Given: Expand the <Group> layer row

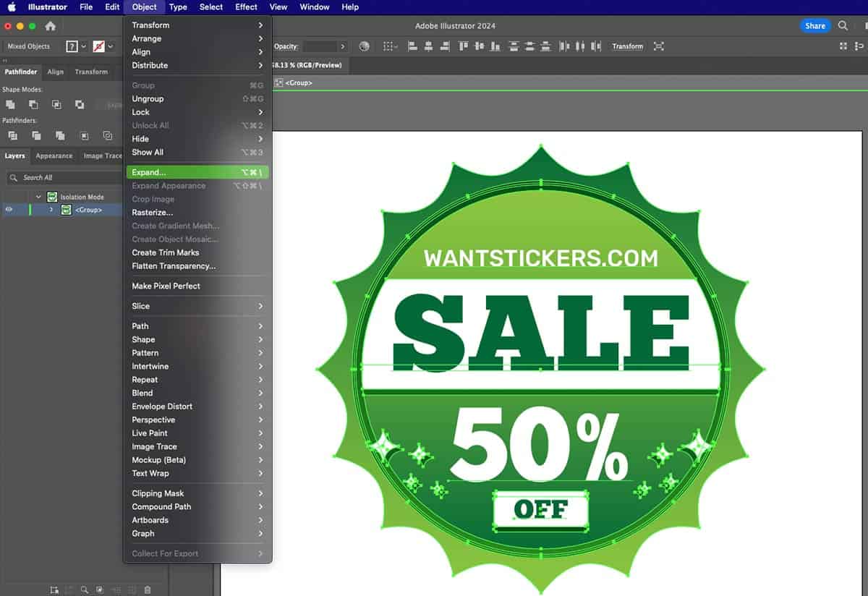Looking at the screenshot, I should (x=51, y=210).
